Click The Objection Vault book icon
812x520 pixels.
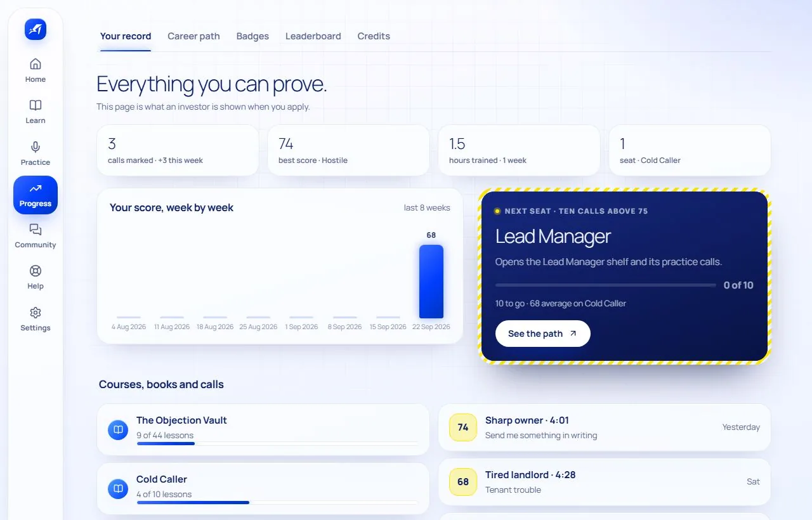pos(118,430)
